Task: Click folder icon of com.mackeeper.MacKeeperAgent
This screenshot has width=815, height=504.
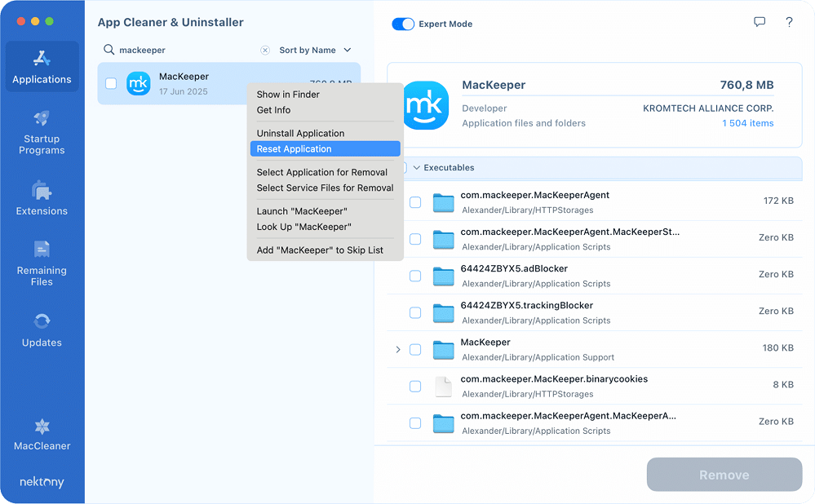Action: click(443, 202)
